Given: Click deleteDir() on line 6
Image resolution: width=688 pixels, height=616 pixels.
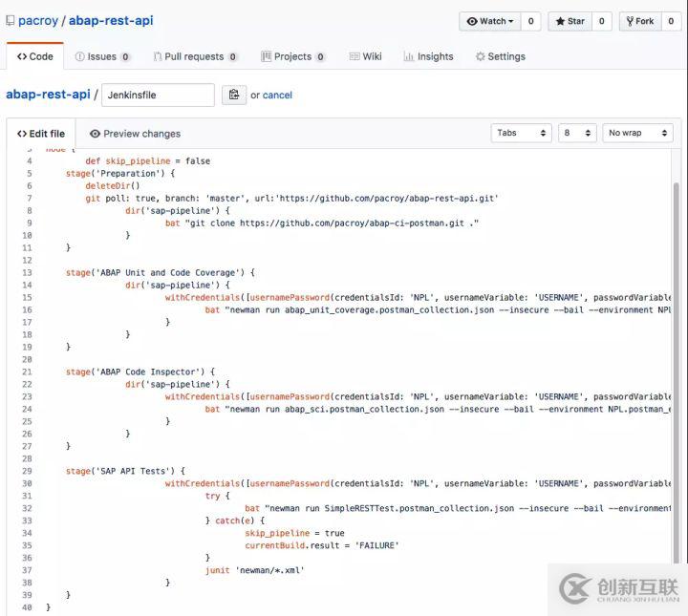Looking at the screenshot, I should coord(113,185).
